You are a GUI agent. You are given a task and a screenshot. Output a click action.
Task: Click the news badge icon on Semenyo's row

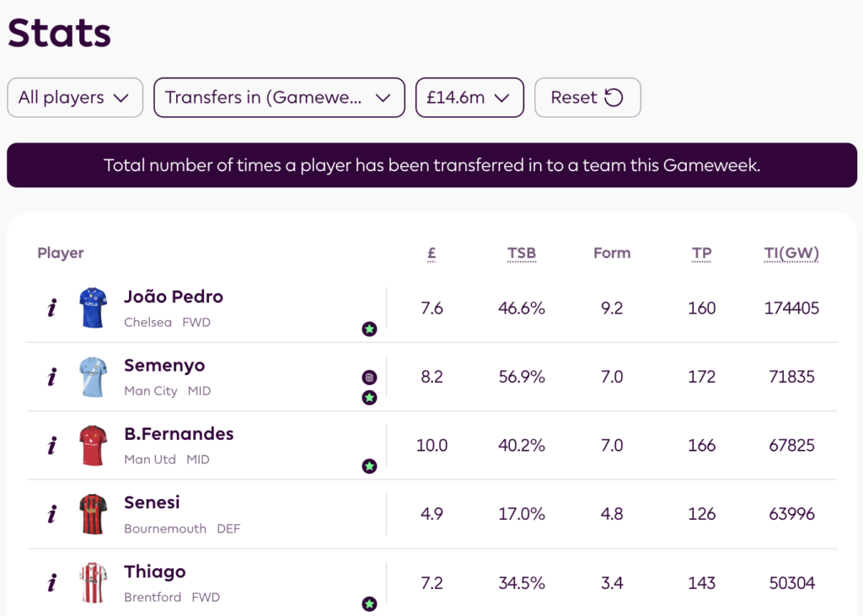tap(369, 378)
